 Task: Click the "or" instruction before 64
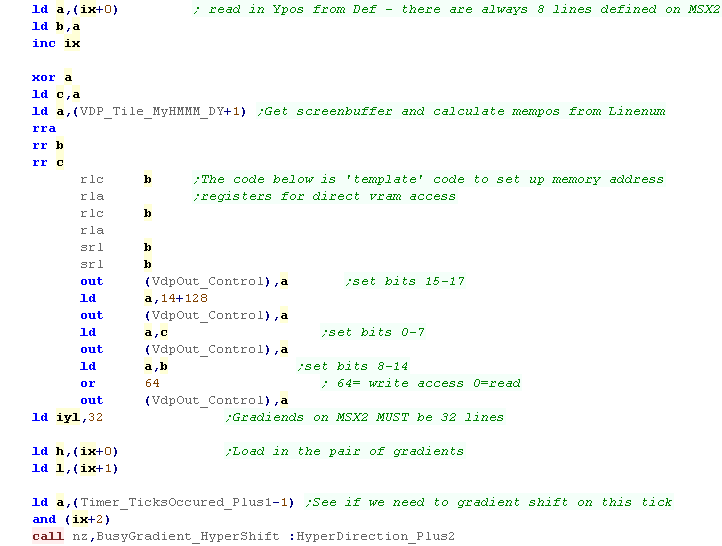[88, 383]
